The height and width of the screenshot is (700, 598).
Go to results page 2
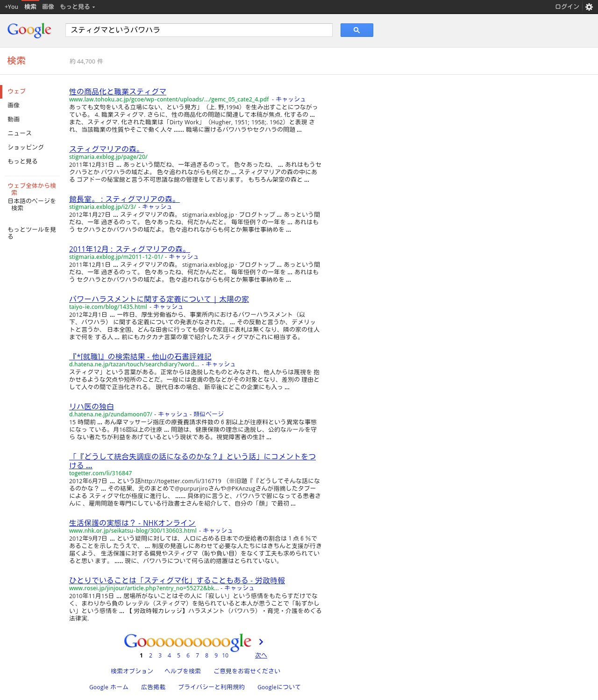[150, 655]
